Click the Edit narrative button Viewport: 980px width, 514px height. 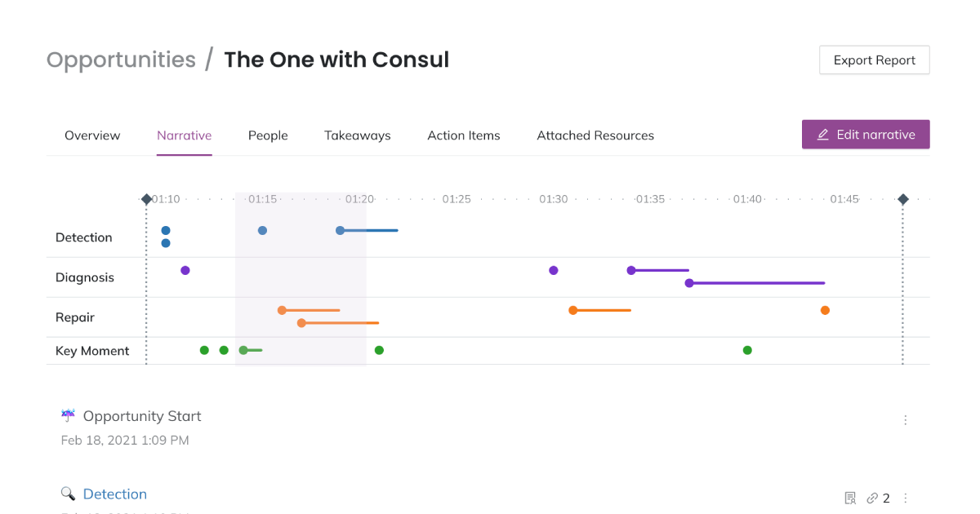(866, 134)
